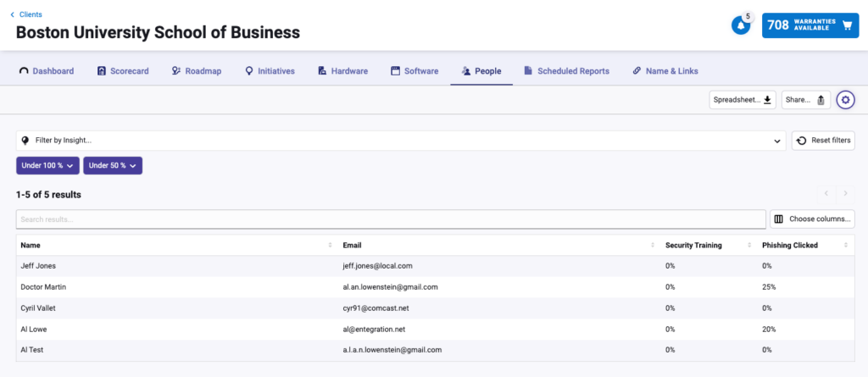Sort by the Name column arrows
The width and height of the screenshot is (868, 377).
coord(331,245)
